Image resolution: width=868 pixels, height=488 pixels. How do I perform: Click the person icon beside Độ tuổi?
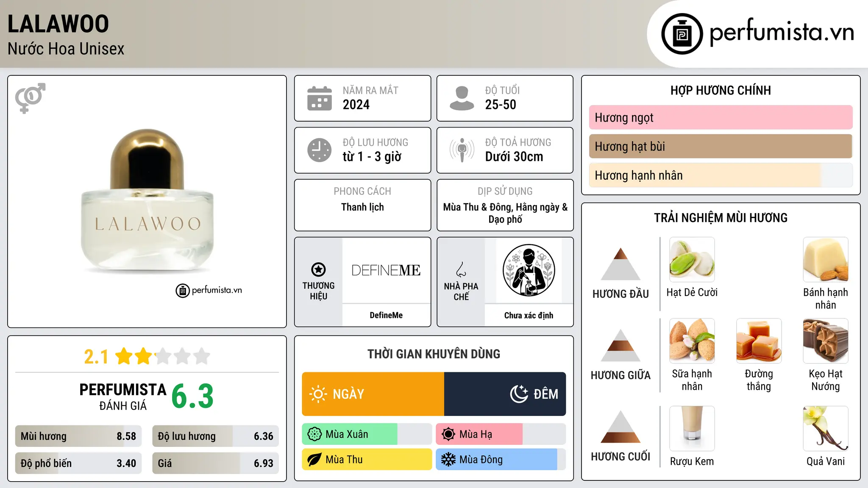(x=462, y=98)
